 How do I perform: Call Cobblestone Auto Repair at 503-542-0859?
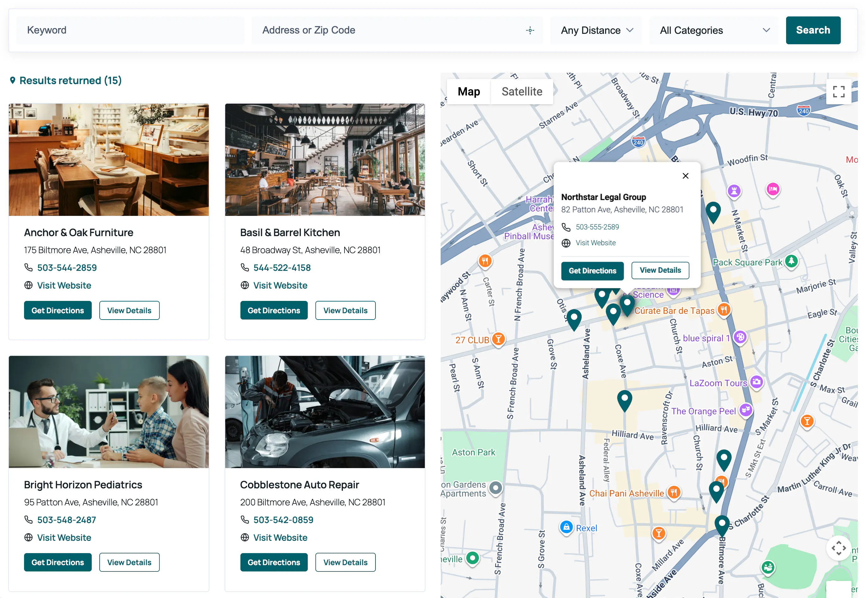283,520
